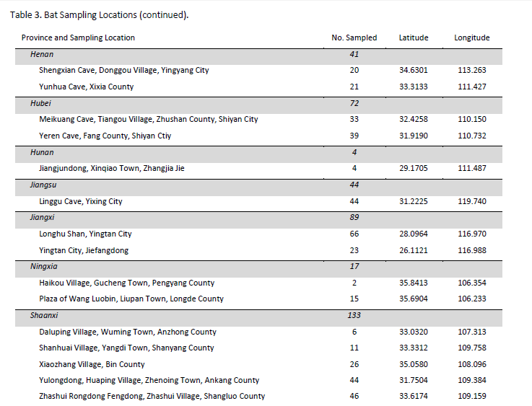Click the 'Hubei' province heading
This screenshot has width=532, height=406.
pos(41,103)
